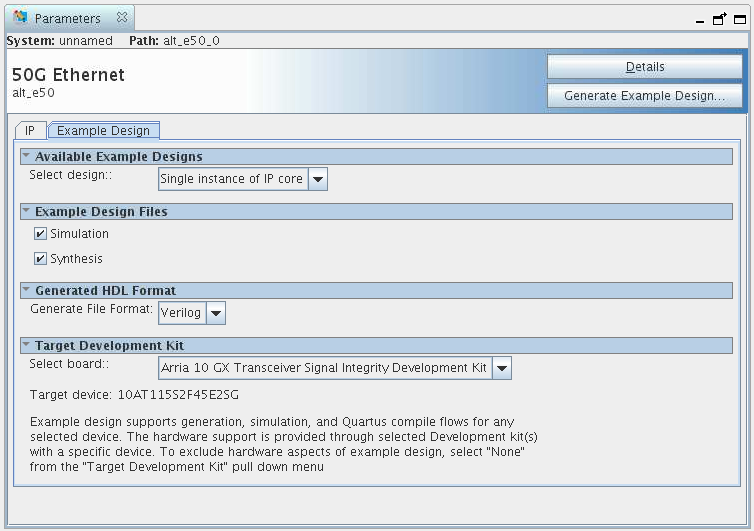754x531 pixels.
Task: Click the Select board label
Action: point(69,364)
